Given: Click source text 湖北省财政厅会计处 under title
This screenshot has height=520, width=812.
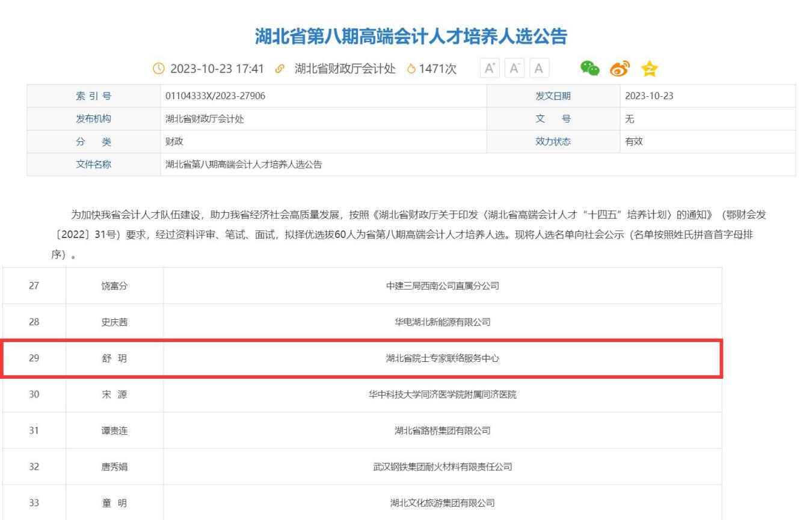Looking at the screenshot, I should (x=345, y=69).
